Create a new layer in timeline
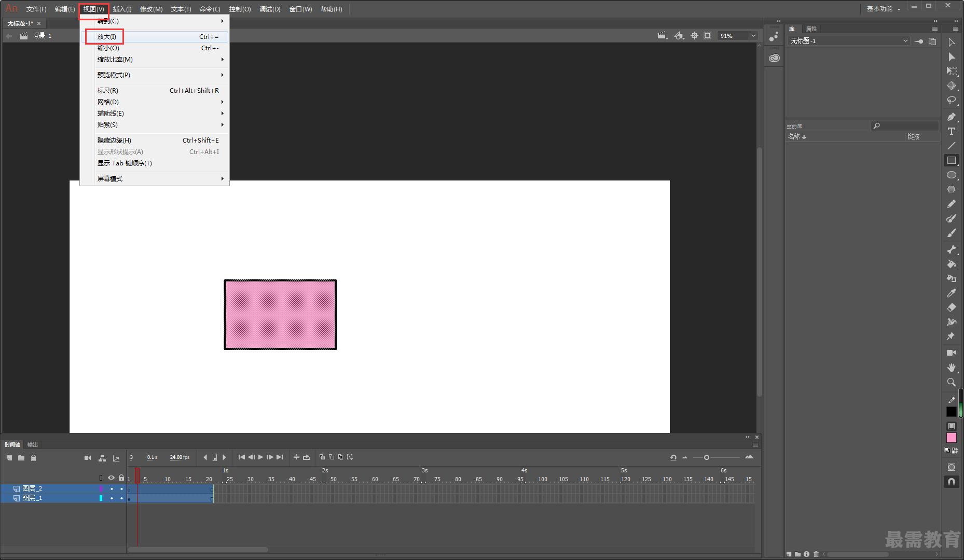 coord(9,458)
